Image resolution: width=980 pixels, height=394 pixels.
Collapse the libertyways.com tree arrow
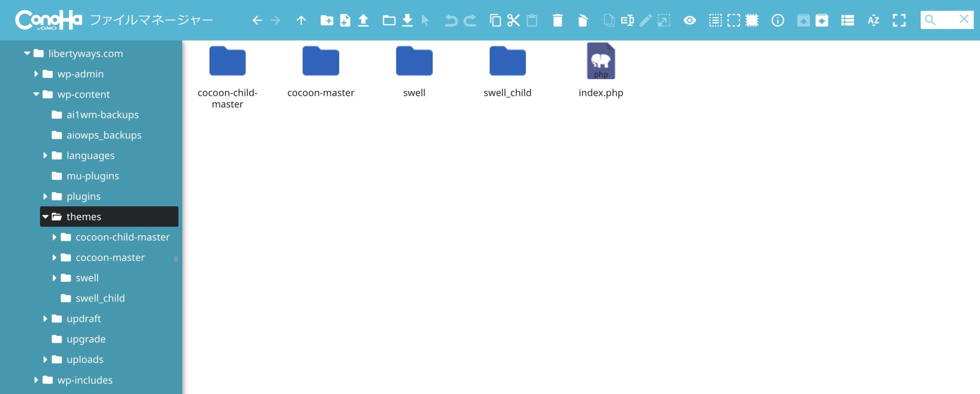coord(27,53)
